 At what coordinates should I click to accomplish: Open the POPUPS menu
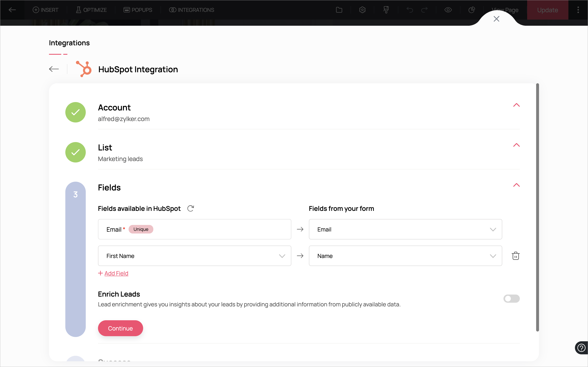tap(138, 10)
